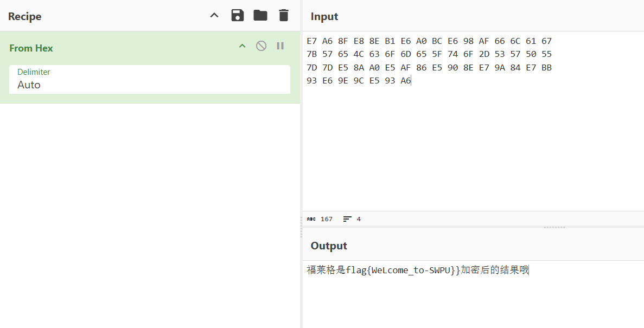Click the decoded output flag text
Image resolution: width=644 pixels, height=328 pixels.
click(418, 270)
